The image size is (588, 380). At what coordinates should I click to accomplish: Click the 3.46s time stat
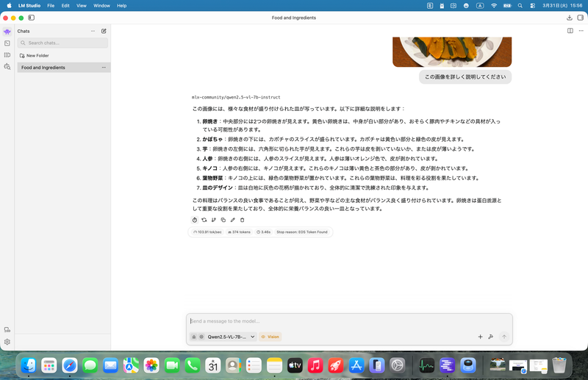pyautogui.click(x=264, y=232)
